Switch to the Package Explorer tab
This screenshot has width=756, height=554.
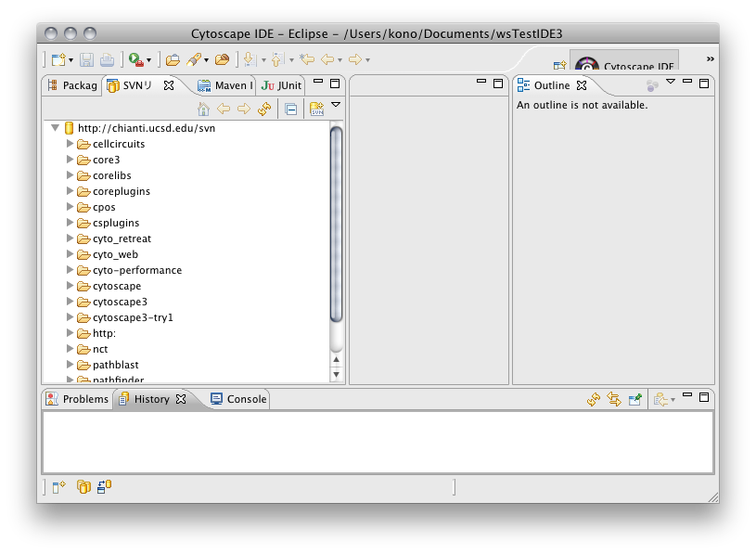coord(72,85)
